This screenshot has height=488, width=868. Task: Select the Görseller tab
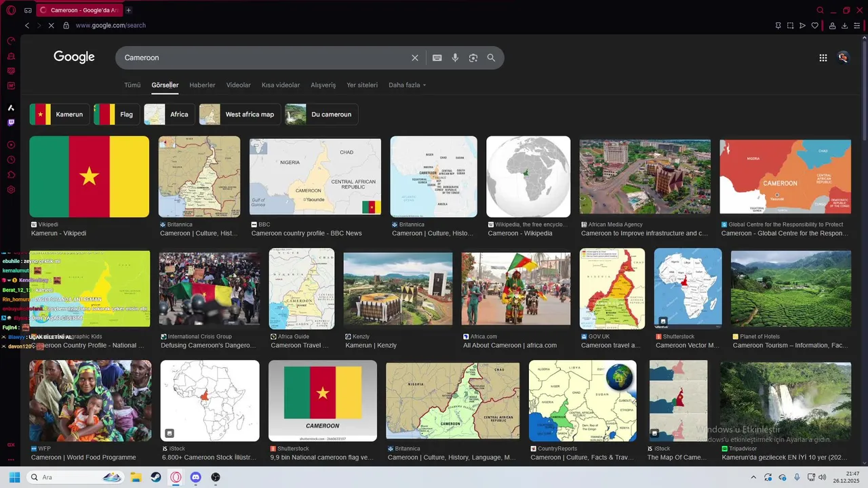click(165, 85)
